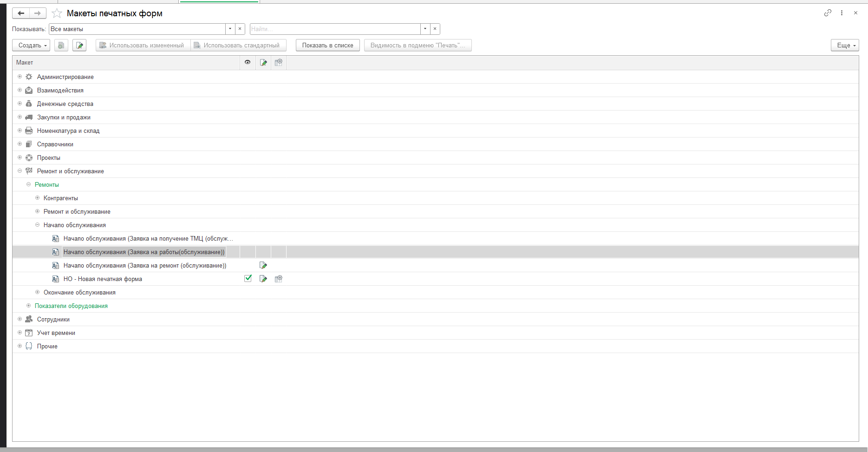Open the three-dots window menu

(x=842, y=13)
